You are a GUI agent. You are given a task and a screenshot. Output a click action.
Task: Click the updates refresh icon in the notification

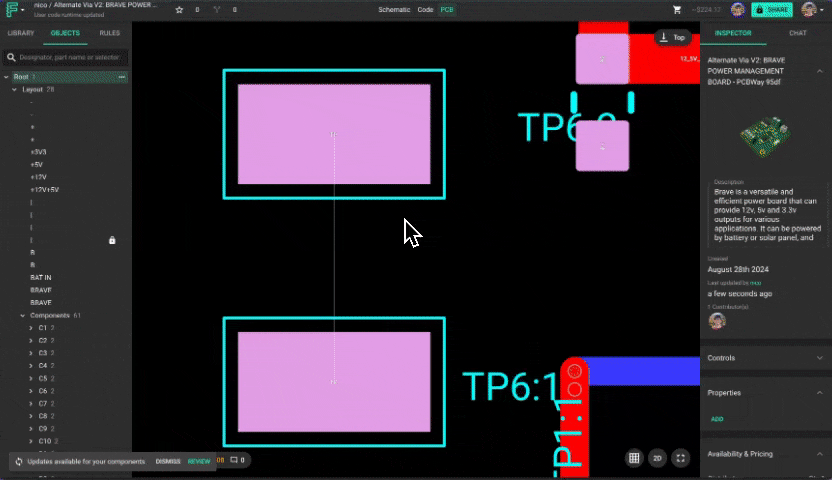pos(19,461)
